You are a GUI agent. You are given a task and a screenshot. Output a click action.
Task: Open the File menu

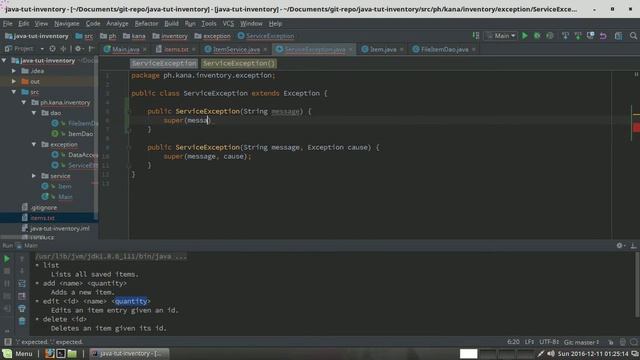coord(8,24)
